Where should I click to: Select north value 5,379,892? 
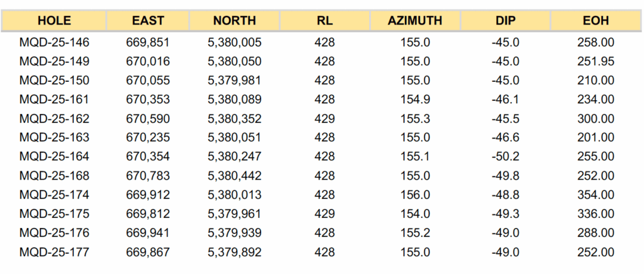[x=235, y=252]
